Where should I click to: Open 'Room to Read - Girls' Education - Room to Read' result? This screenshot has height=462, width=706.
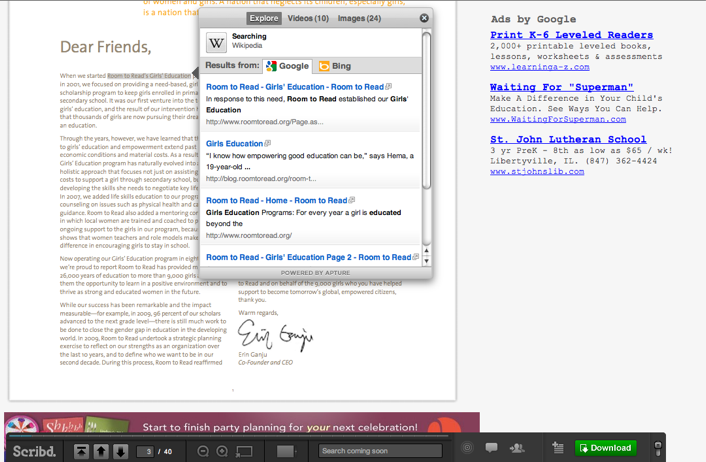click(295, 87)
